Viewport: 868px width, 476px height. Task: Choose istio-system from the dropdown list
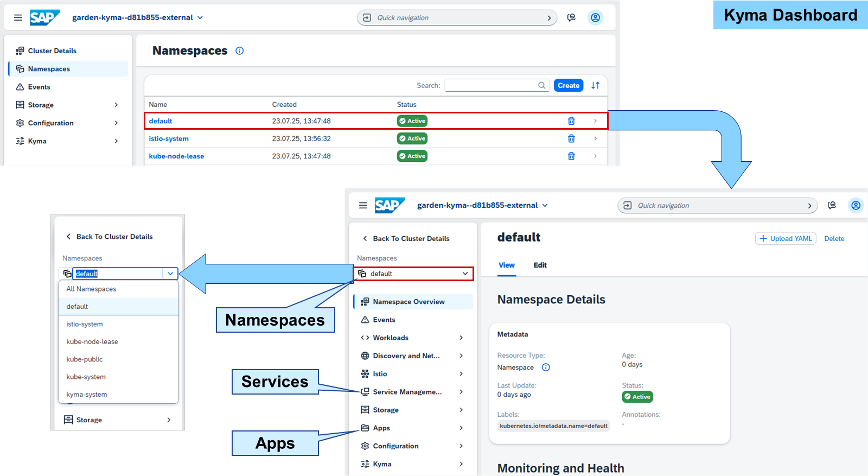click(118, 324)
